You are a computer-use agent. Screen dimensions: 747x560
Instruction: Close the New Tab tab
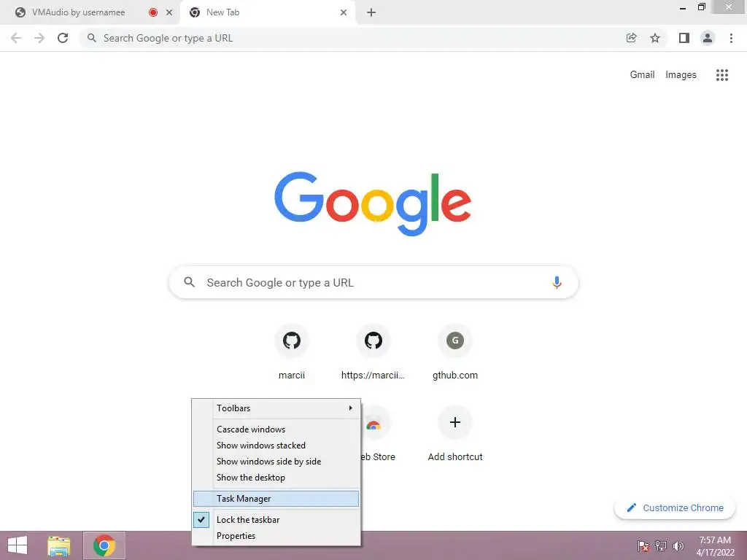coord(344,12)
